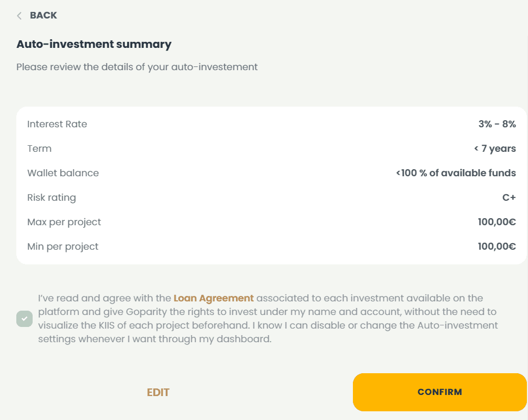Click the back chevron arrow icon
Screen dimensions: 528x420
(20, 16)
